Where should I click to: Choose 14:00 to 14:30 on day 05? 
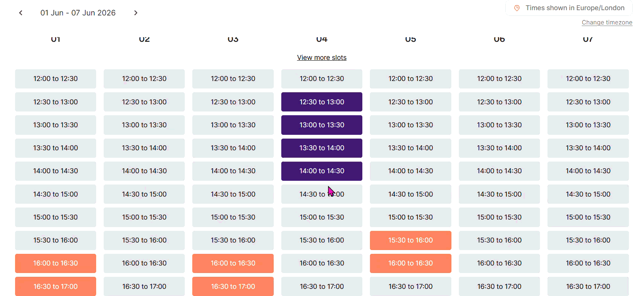pos(410,171)
